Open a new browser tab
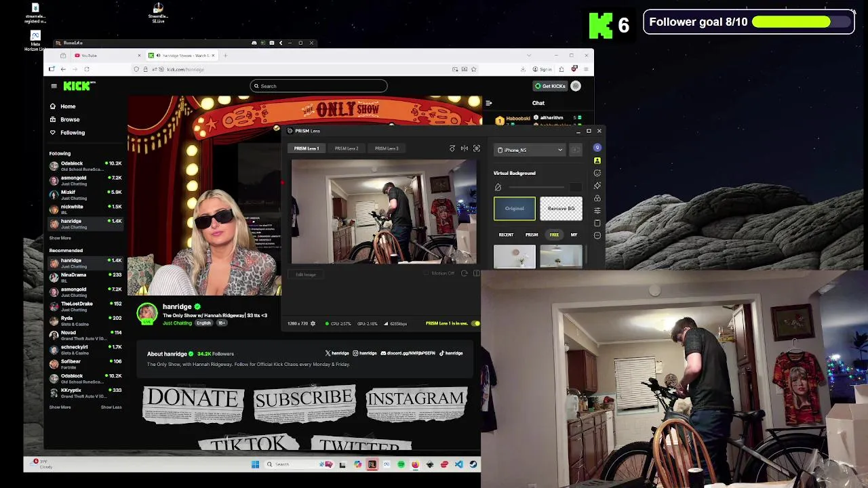The image size is (868, 488). (226, 56)
